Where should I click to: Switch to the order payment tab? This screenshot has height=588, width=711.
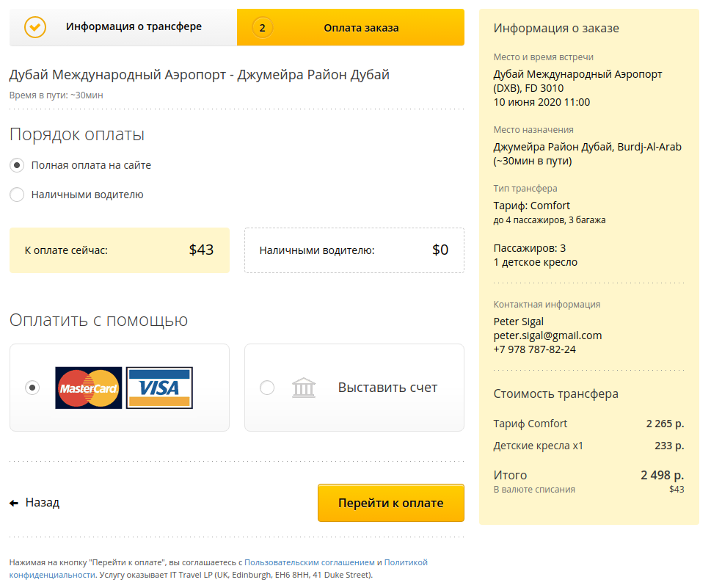coord(361,28)
